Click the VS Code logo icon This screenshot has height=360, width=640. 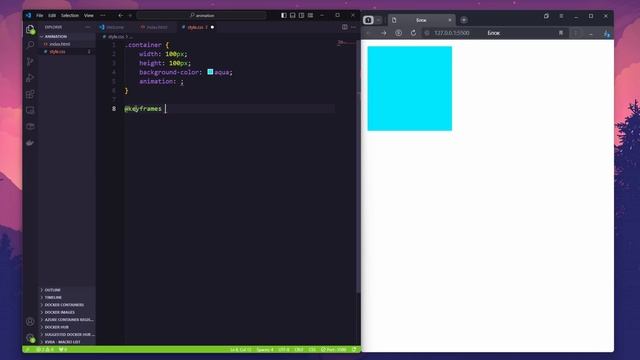(x=28, y=16)
